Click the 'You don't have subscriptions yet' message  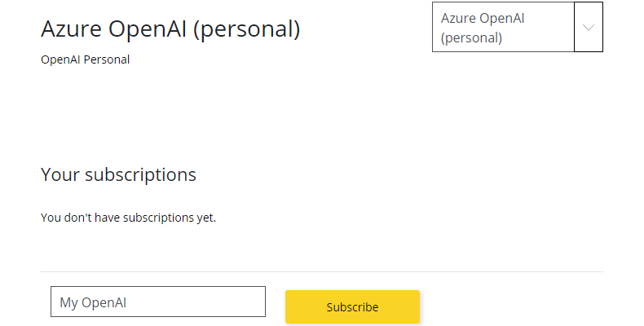click(x=128, y=217)
